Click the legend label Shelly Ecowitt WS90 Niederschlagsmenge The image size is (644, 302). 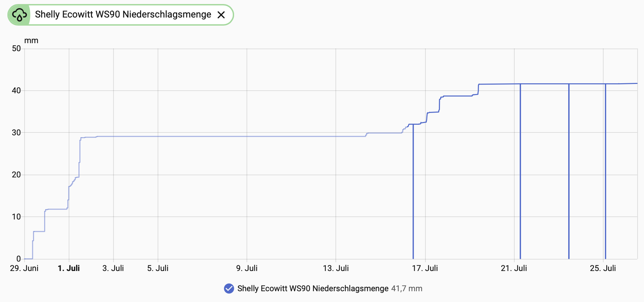[x=313, y=289]
